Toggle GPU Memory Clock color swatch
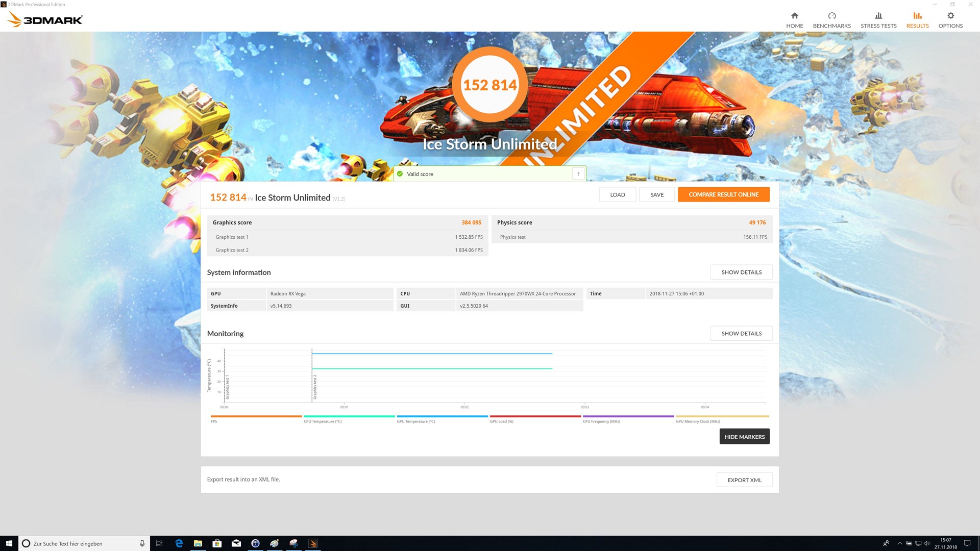Image resolution: width=980 pixels, height=551 pixels. pos(722,416)
